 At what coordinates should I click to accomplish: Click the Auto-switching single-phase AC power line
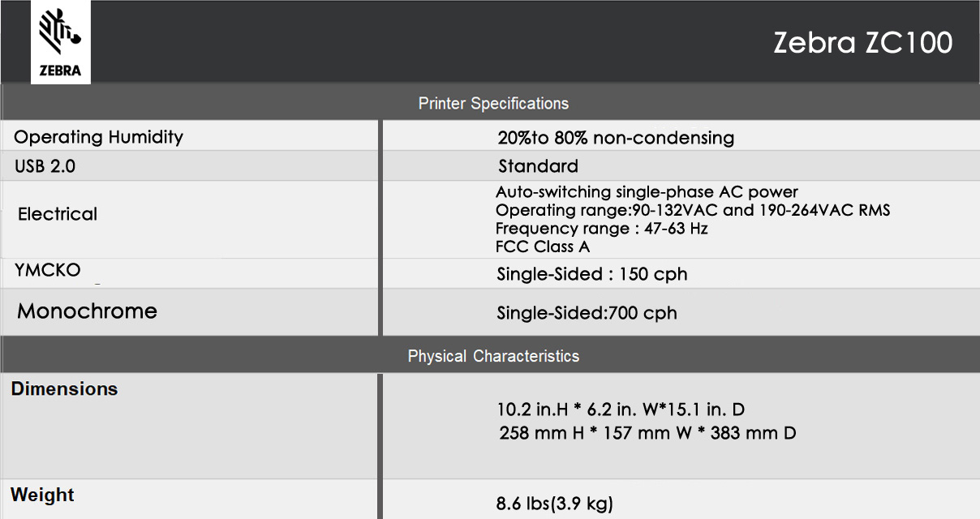pyautogui.click(x=647, y=192)
